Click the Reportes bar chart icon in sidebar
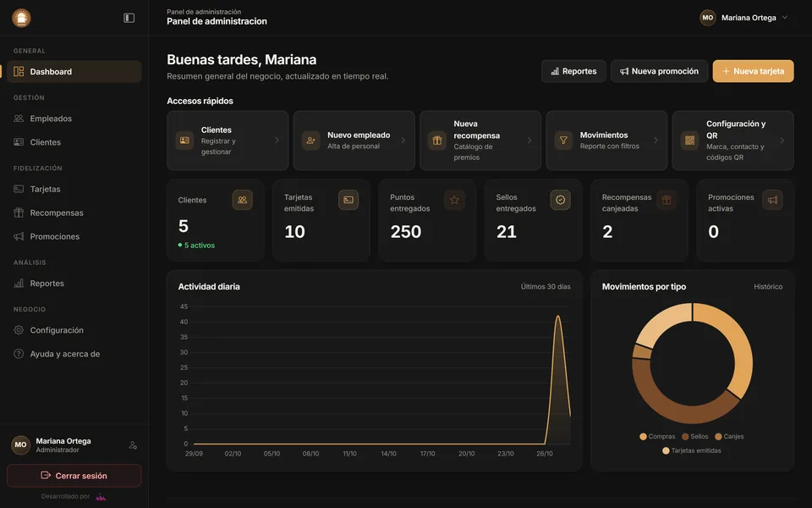Image resolution: width=812 pixels, height=508 pixels. [x=19, y=283]
